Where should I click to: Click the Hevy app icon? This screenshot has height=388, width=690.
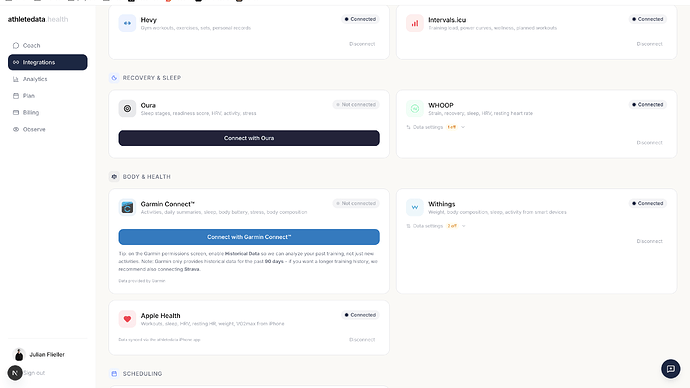(x=127, y=23)
